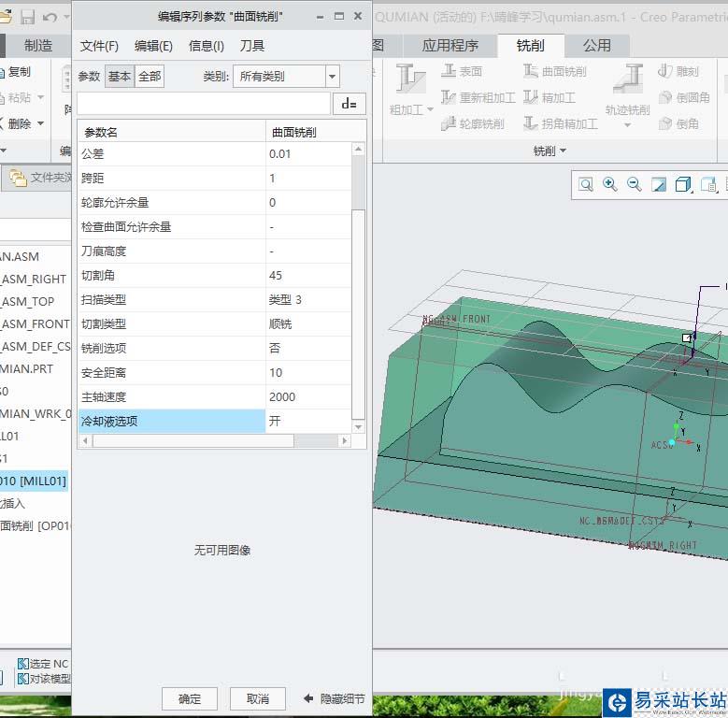
Task: Click the 取消 button
Action: click(x=258, y=698)
